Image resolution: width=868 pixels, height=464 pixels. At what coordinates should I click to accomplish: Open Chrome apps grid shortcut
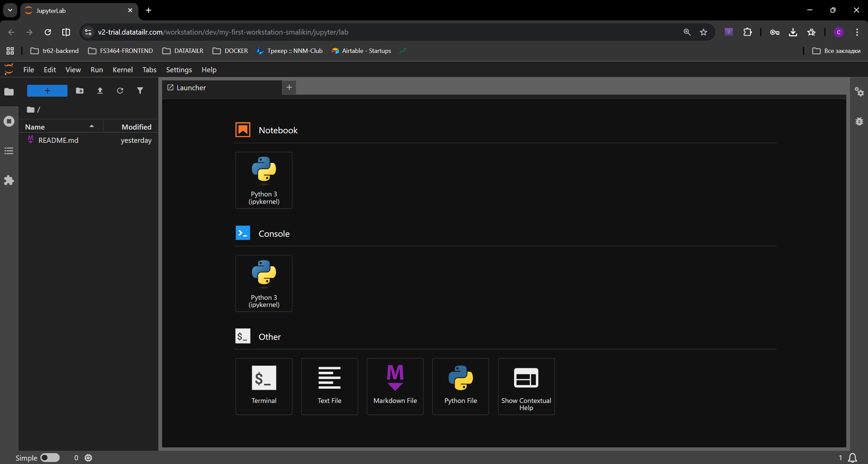click(10, 51)
